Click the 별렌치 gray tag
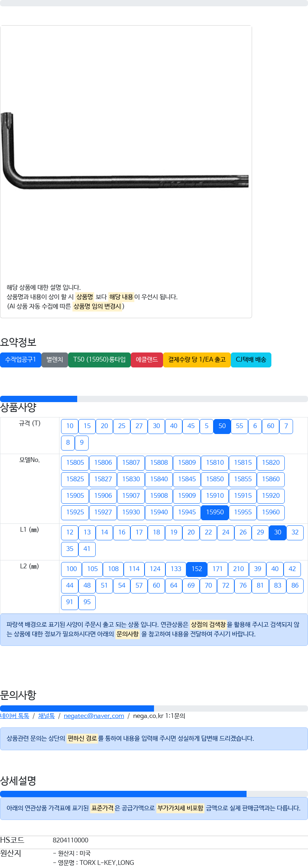 coord(55,360)
